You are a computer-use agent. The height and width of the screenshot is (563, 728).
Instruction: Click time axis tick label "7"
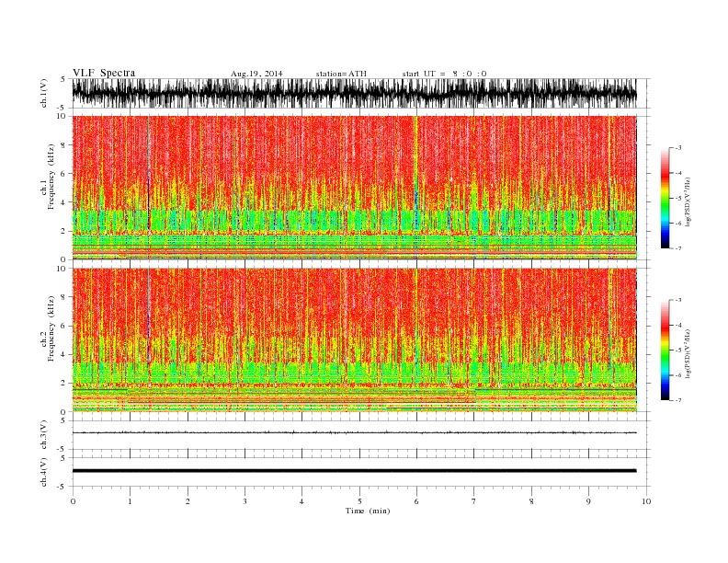pos(474,501)
